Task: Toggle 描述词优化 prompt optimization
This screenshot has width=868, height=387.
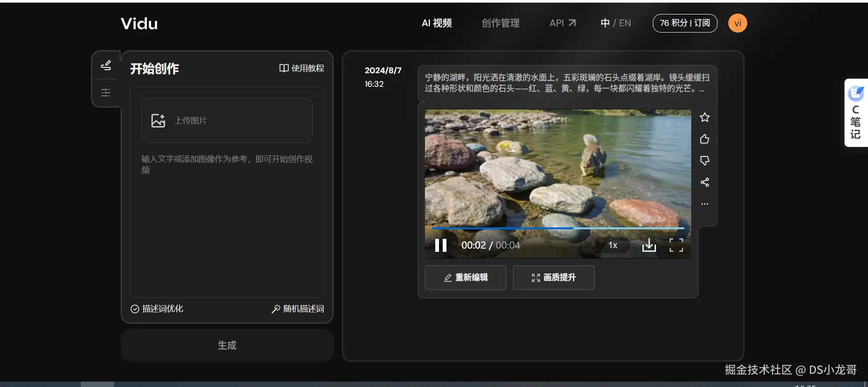Action: point(157,309)
